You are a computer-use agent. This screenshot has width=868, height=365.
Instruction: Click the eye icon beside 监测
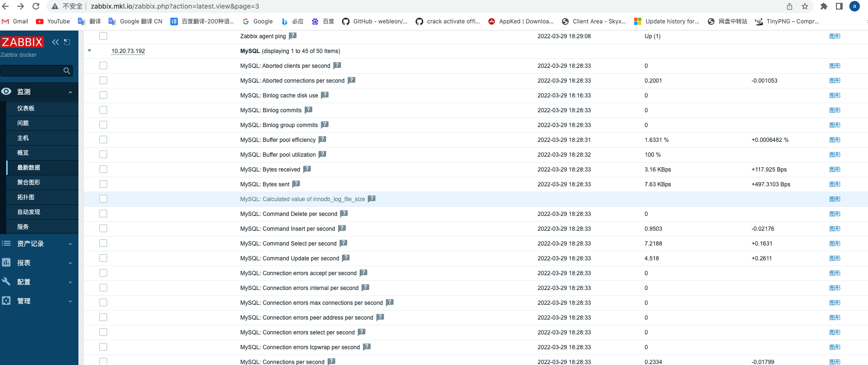pos(6,91)
